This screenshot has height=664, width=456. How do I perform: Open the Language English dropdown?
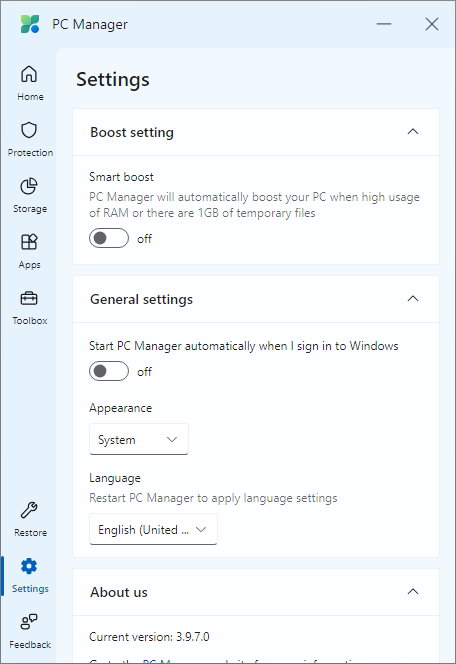click(153, 529)
